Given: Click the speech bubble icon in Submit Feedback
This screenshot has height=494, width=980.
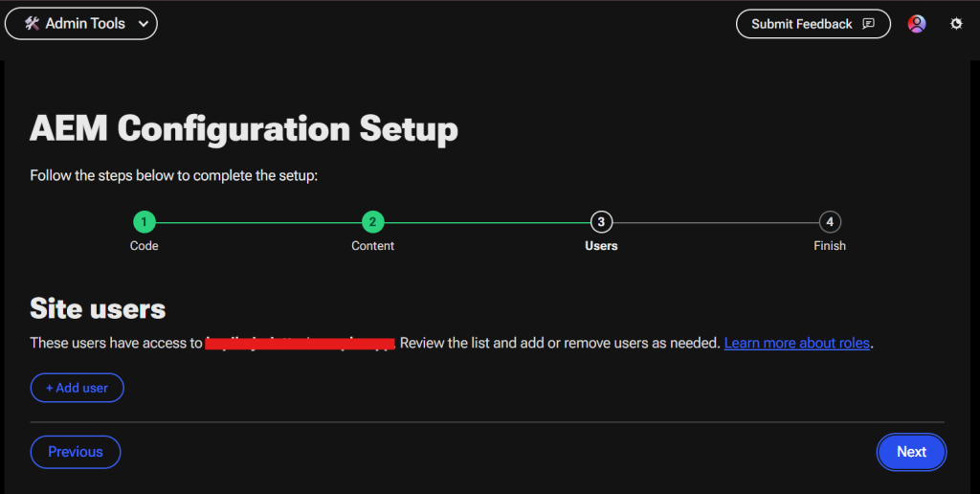Looking at the screenshot, I should click(x=868, y=24).
